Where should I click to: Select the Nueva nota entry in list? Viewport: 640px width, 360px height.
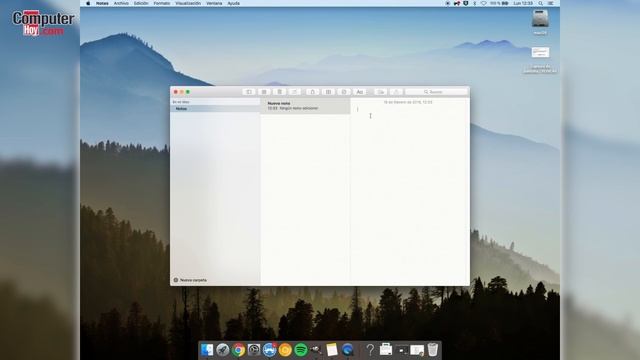(x=305, y=106)
